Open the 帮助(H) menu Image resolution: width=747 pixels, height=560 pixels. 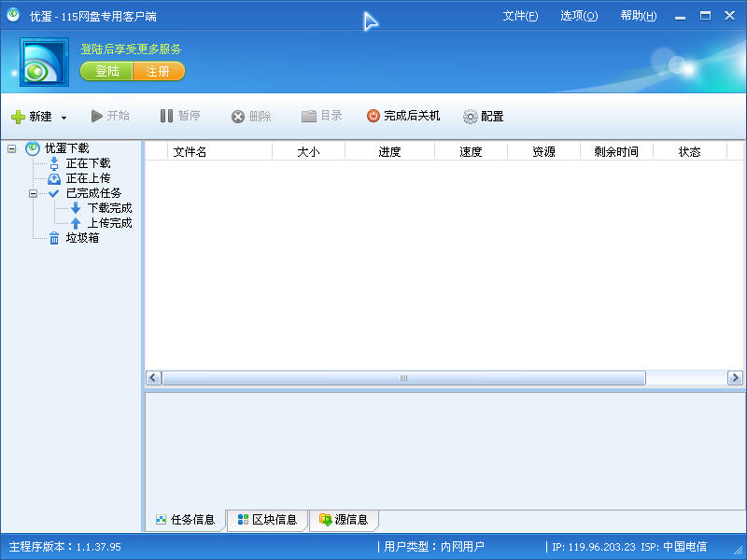coord(639,16)
